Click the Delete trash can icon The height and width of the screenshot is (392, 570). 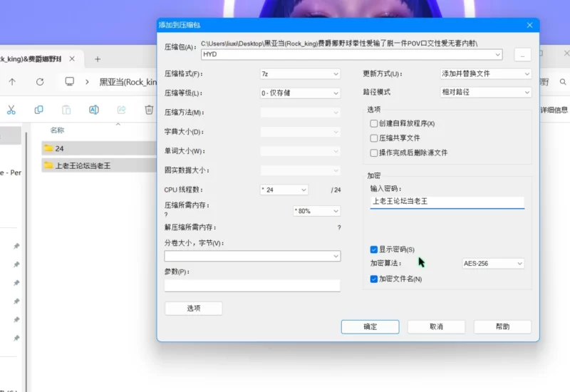coord(149,110)
